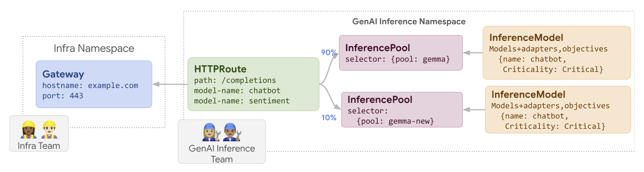The height and width of the screenshot is (172, 644).
Task: Click the "{pool: gemma-new}" selector text
Action: point(395,121)
